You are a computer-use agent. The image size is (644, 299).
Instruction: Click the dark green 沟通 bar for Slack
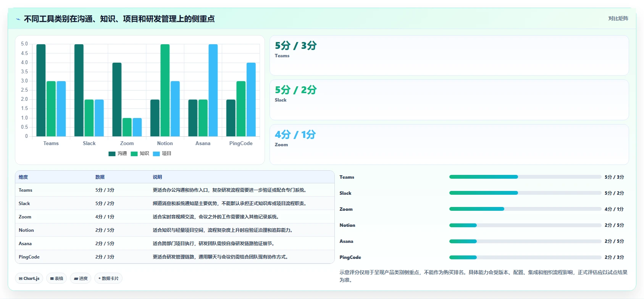click(79, 90)
